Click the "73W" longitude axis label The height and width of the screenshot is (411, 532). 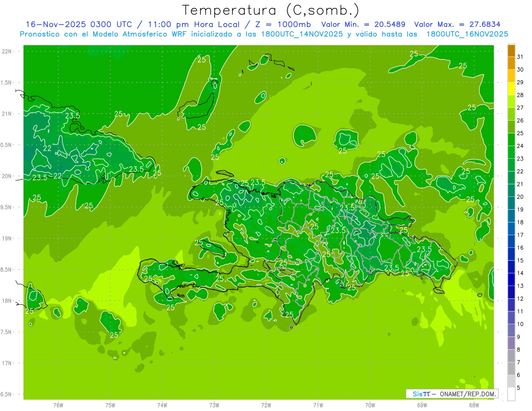pyautogui.click(x=214, y=405)
